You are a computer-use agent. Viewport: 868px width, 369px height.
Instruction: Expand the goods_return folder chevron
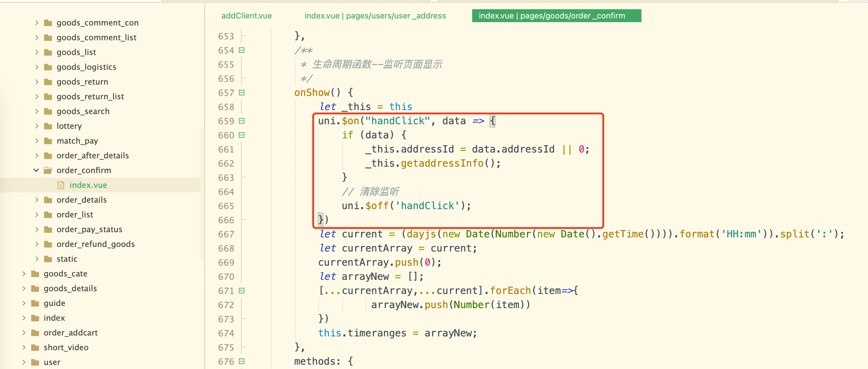coord(37,82)
